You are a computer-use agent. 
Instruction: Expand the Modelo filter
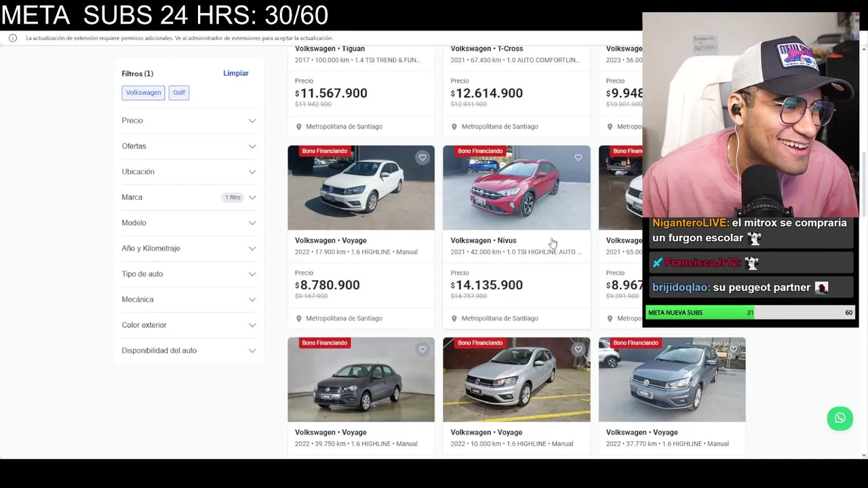click(x=189, y=223)
